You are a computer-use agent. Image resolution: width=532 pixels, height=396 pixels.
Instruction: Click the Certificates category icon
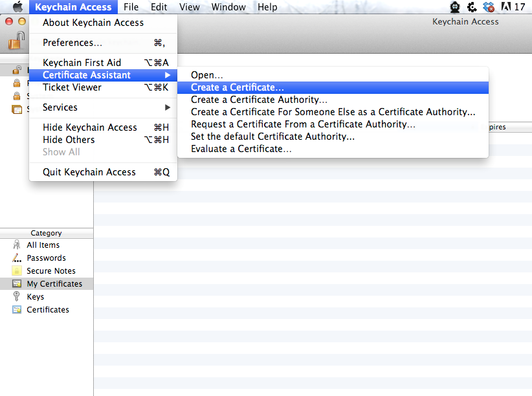[17, 310]
